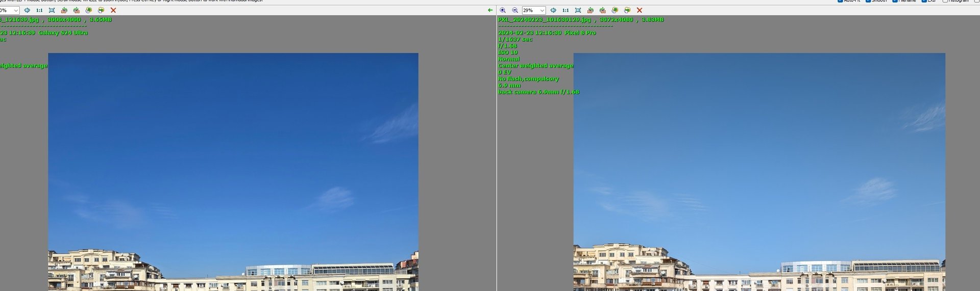Uncheck the Filename checkbox
The image size is (980, 291).
point(895,1)
